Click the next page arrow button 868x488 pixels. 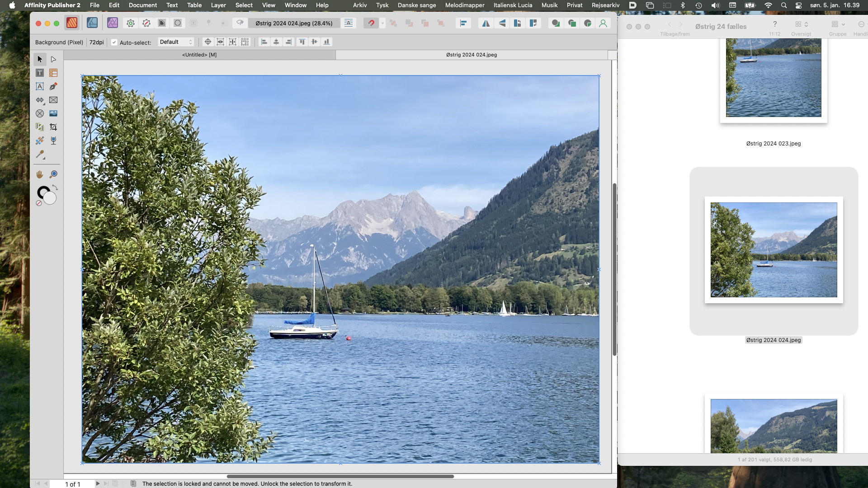[98, 483]
